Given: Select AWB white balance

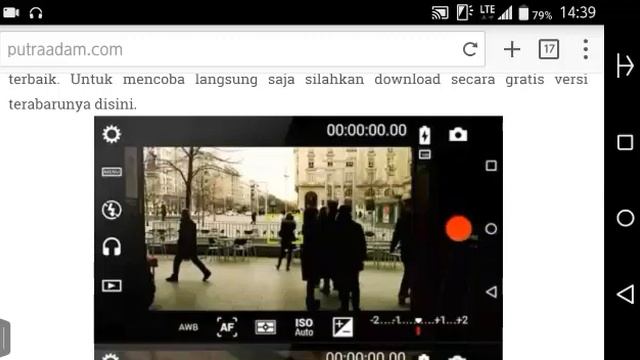Looking at the screenshot, I should [x=188, y=327].
